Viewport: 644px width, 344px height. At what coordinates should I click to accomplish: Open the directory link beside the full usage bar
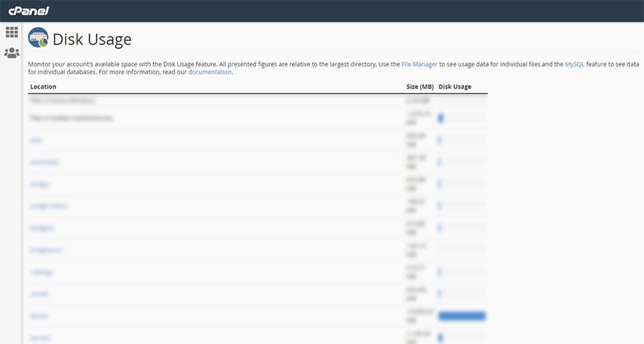[x=39, y=316]
